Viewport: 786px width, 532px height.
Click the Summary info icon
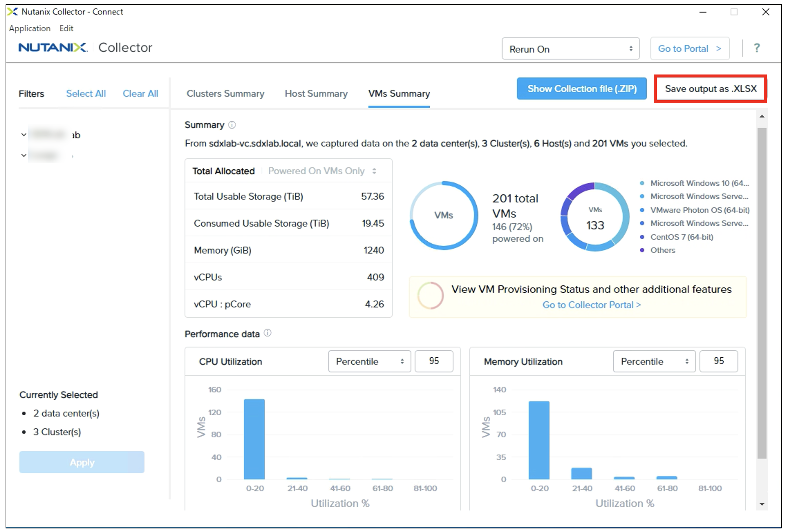coord(232,125)
